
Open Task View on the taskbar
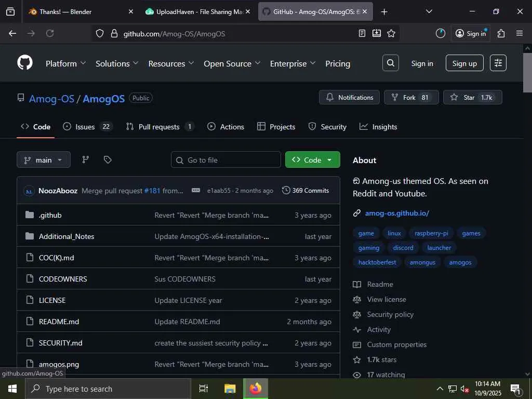point(204,389)
